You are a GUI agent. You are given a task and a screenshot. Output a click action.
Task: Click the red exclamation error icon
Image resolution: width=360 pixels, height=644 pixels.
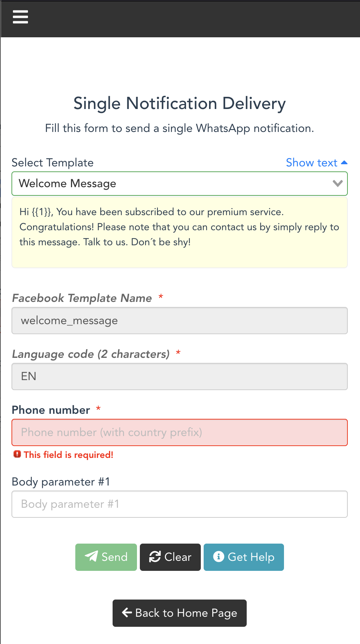point(17,454)
